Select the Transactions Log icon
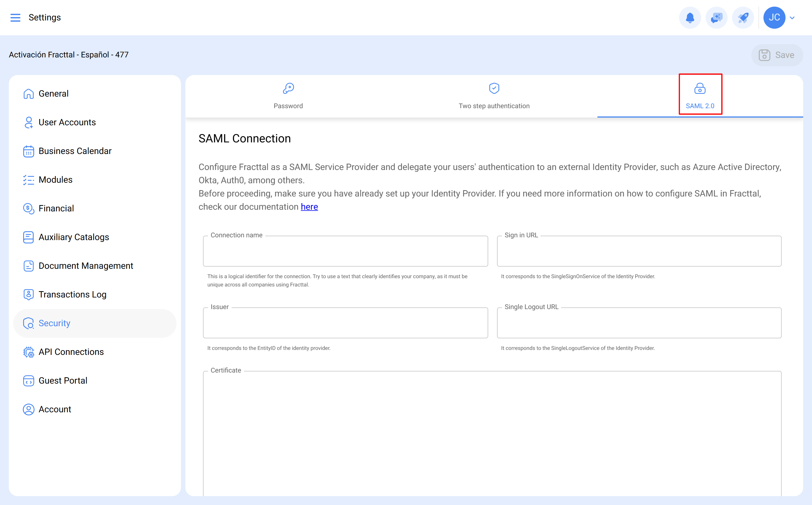The width and height of the screenshot is (812, 505). (x=28, y=295)
